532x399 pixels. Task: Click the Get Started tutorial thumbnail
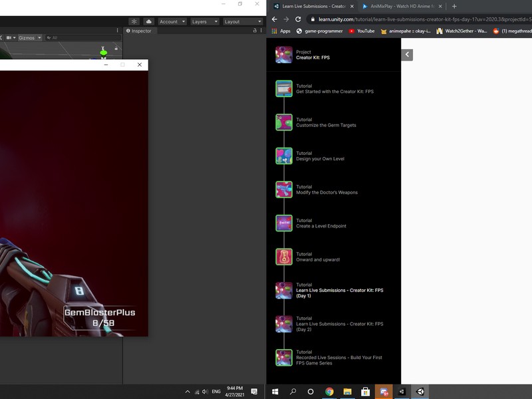[284, 88]
